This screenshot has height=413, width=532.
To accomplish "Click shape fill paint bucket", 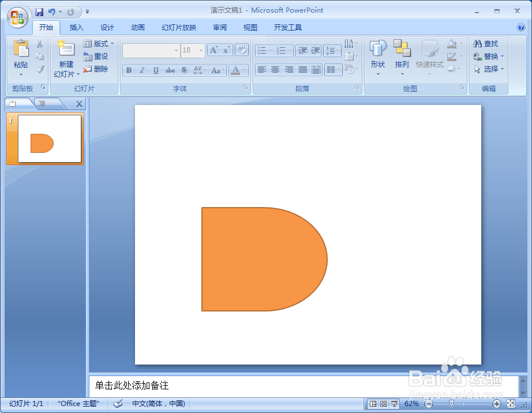I will click(x=452, y=43).
